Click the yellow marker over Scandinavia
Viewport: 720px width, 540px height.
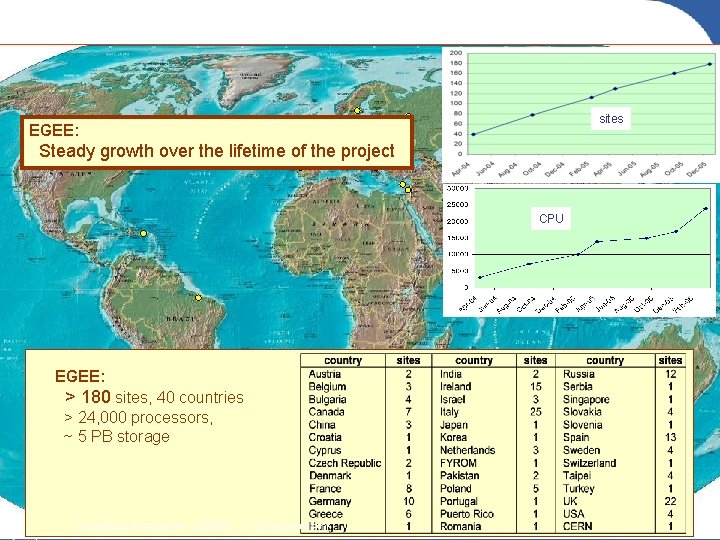tap(357, 111)
